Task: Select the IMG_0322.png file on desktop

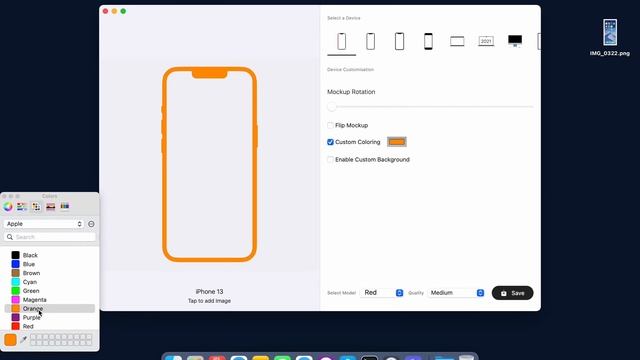Action: pos(610,38)
